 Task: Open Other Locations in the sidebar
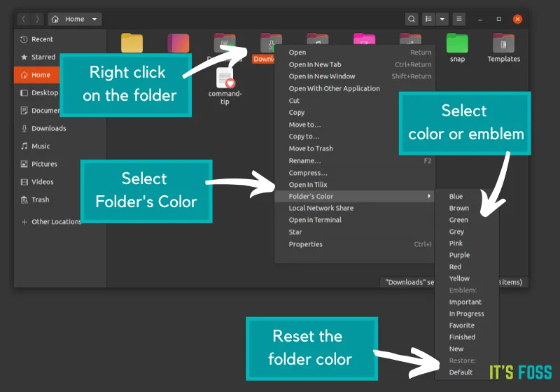click(56, 222)
